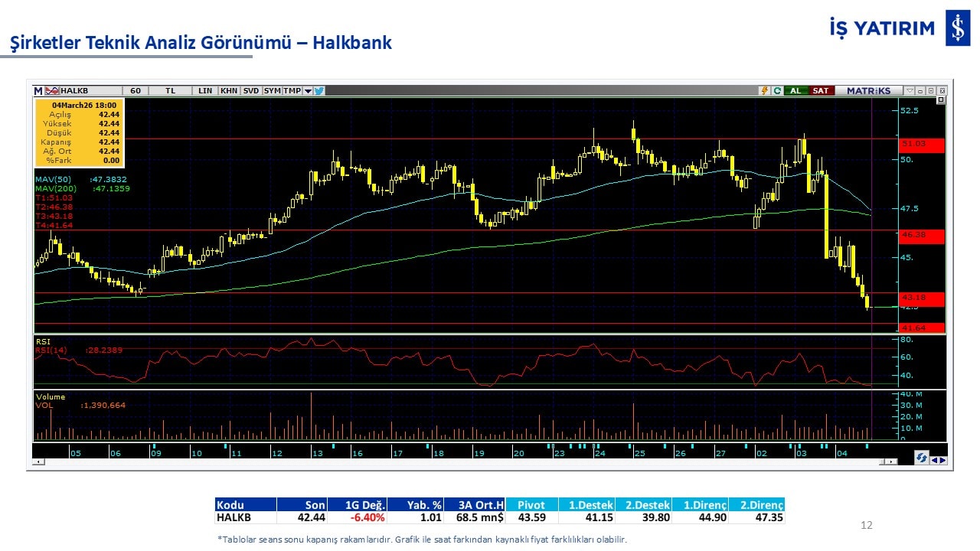Screen dimensions: 980x551
Task: Toggle the LIN linear scale button
Action: pos(204,90)
